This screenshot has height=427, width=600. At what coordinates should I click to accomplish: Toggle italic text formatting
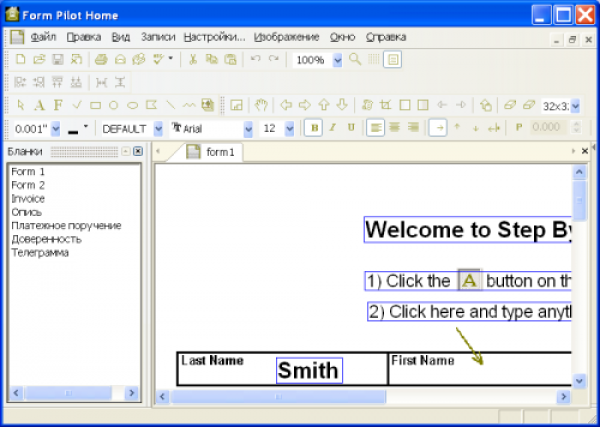[332, 128]
